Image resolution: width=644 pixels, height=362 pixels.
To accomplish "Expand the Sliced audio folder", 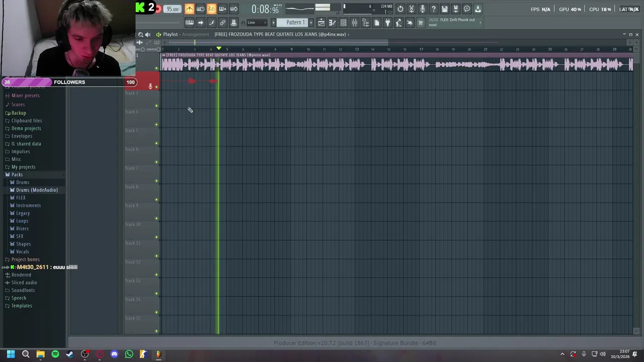I will [x=24, y=283].
